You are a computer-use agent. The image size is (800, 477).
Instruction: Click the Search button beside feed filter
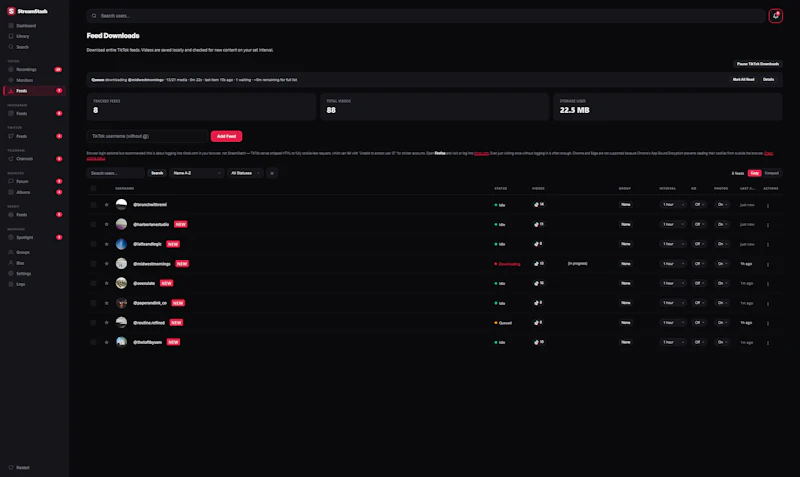point(157,173)
